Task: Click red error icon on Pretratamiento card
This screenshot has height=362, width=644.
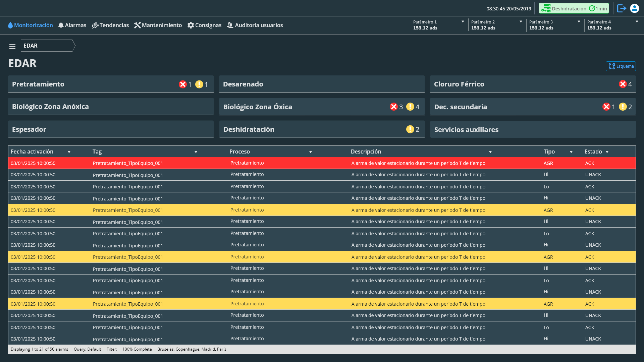Action: [x=182, y=84]
